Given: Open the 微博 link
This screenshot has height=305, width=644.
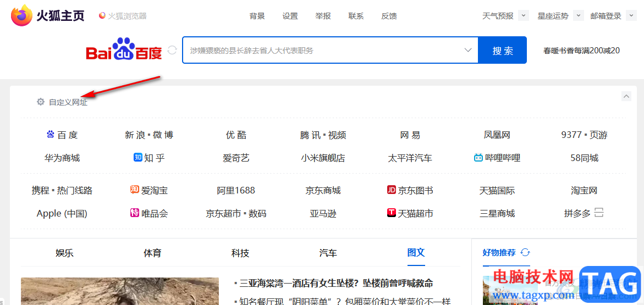Looking at the screenshot, I should click(x=163, y=135).
